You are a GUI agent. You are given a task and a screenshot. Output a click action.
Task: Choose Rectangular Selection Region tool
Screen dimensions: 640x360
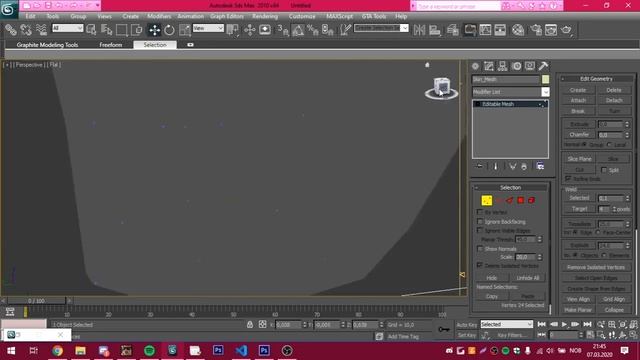[121, 29]
